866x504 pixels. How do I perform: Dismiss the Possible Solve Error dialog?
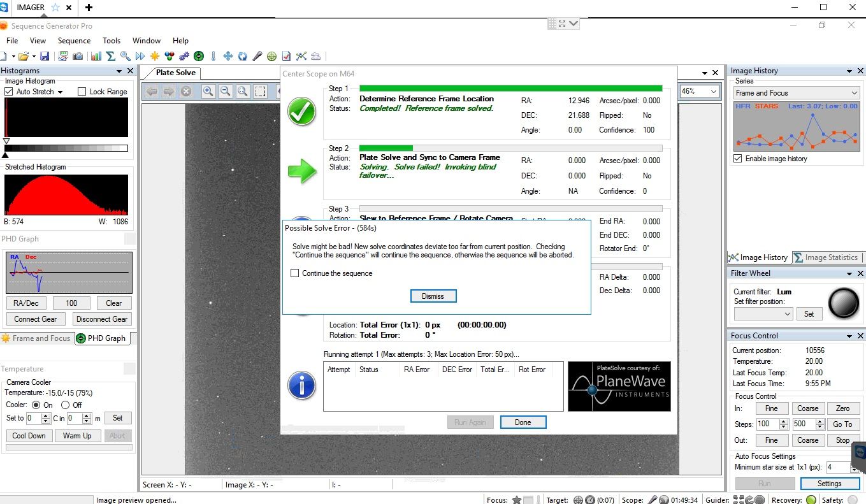pos(433,296)
